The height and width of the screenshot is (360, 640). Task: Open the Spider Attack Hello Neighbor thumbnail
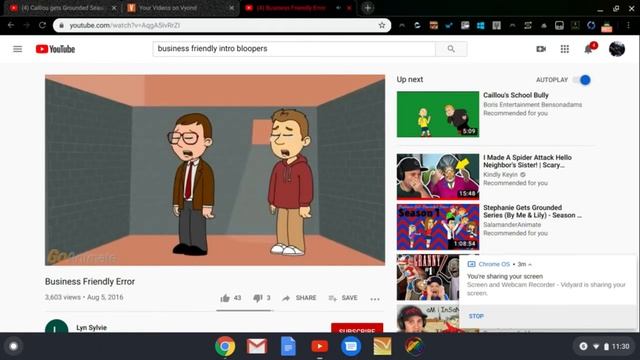pyautogui.click(x=438, y=177)
